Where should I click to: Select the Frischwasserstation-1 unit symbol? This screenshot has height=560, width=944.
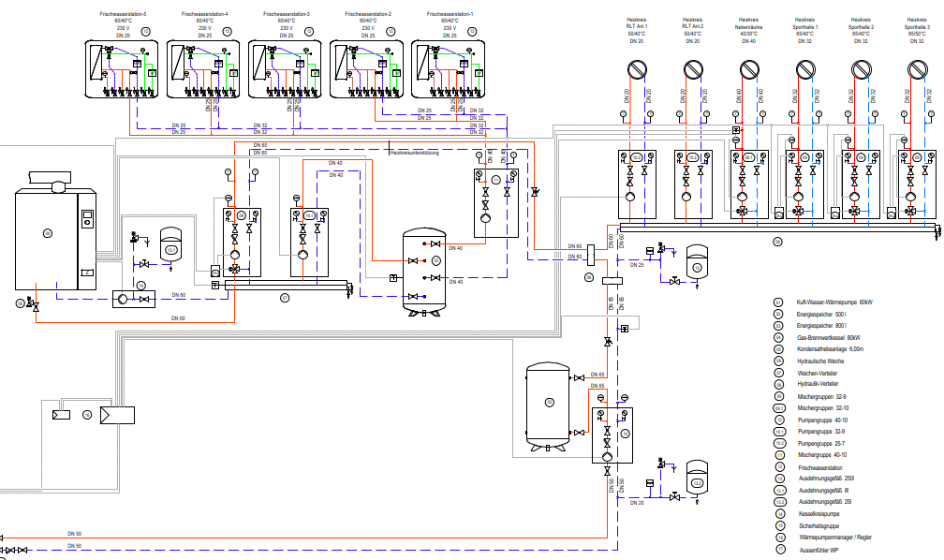pos(449,69)
